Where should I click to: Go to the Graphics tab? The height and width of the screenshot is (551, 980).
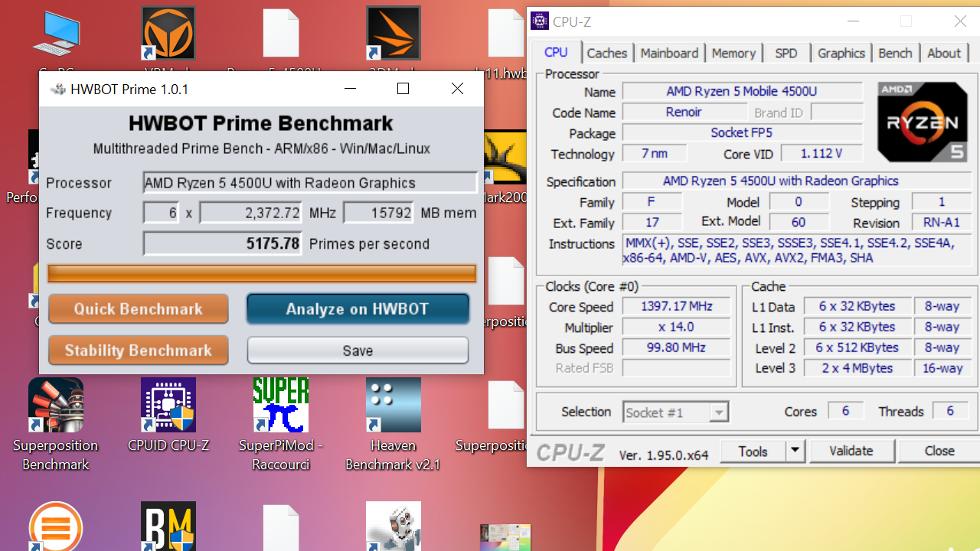pyautogui.click(x=841, y=53)
